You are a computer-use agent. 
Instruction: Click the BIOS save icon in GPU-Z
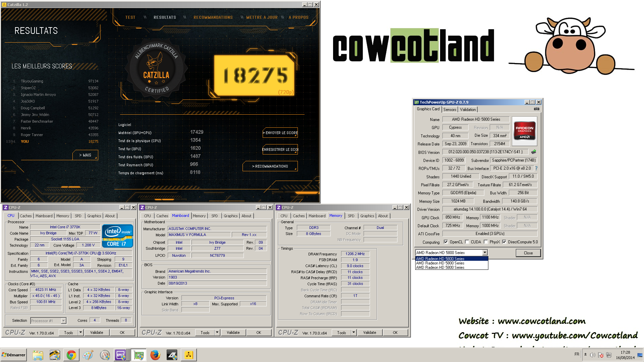click(x=534, y=152)
